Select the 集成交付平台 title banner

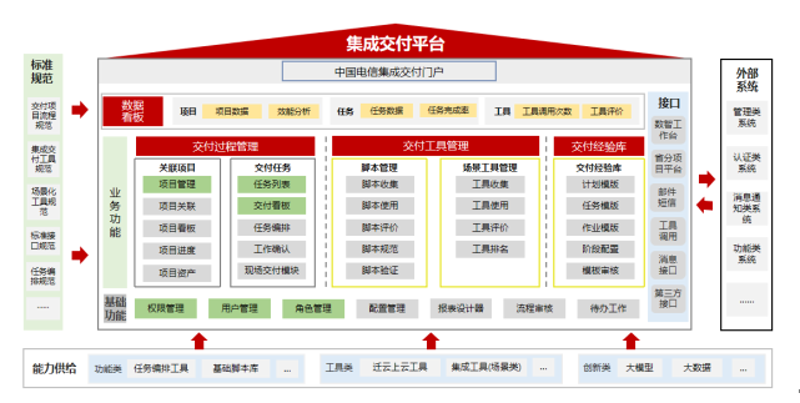(x=395, y=43)
